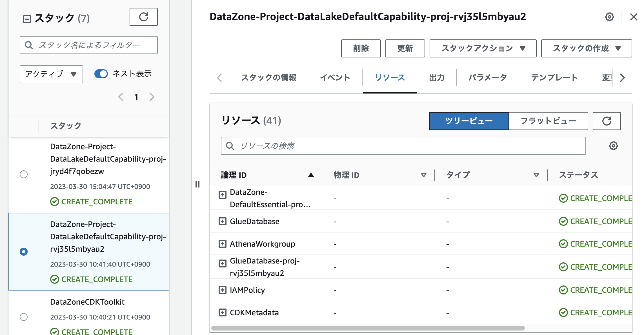Click CREATE_COMPLETE status of GlueDatabase row
This screenshot has width=644, height=335.
click(x=596, y=221)
